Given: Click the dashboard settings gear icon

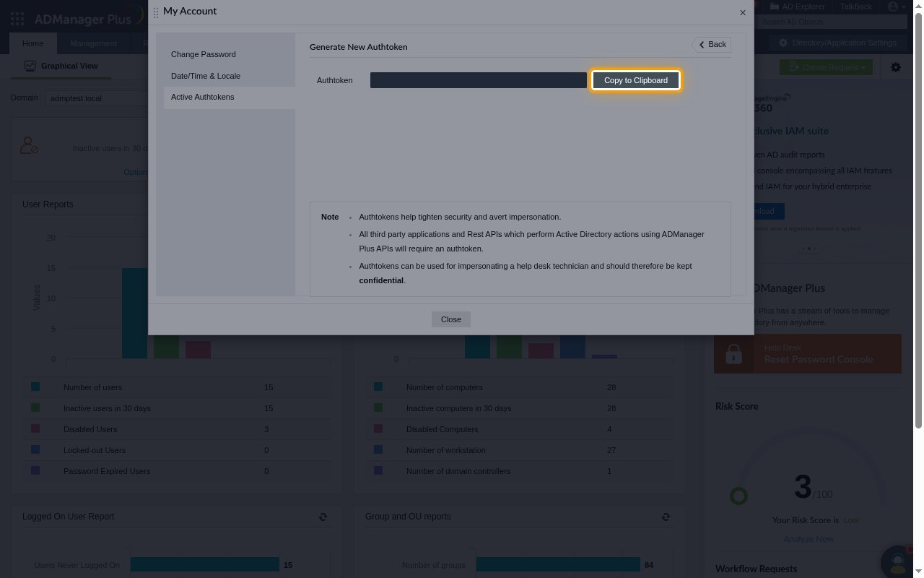Looking at the screenshot, I should point(896,67).
